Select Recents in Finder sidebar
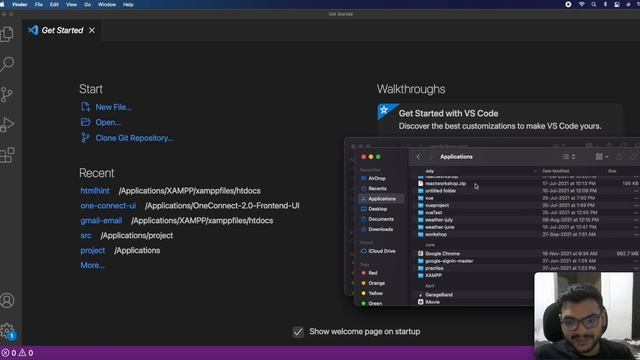Viewport: 640px width, 360px height. [377, 189]
